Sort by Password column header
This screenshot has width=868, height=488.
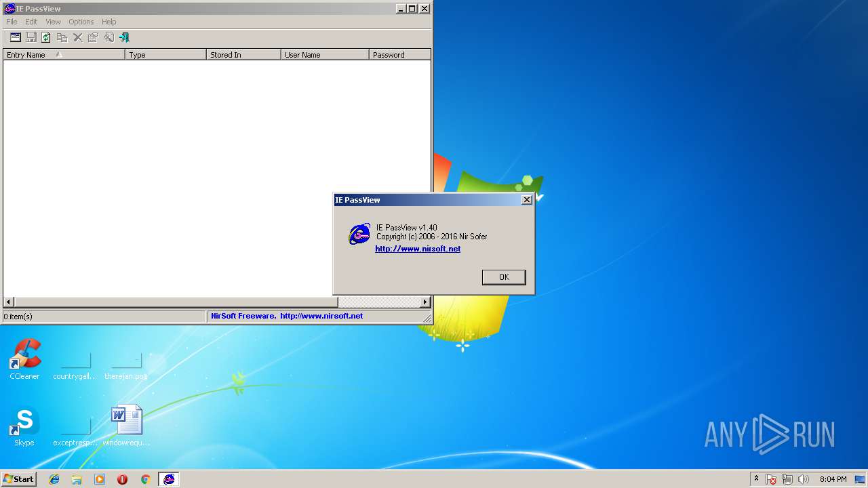click(400, 55)
